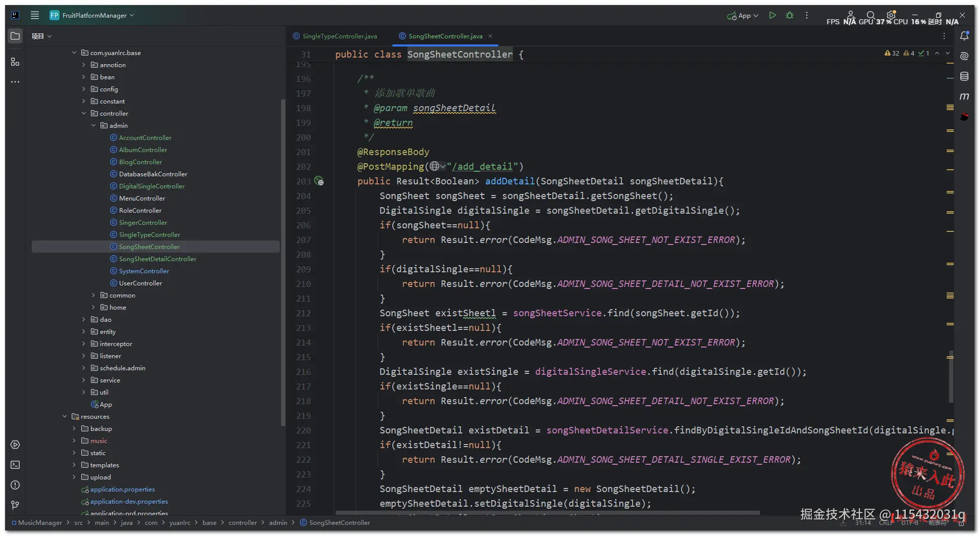Screen dimensions: 980x536
Task: Open BlogController class
Action: [140, 162]
